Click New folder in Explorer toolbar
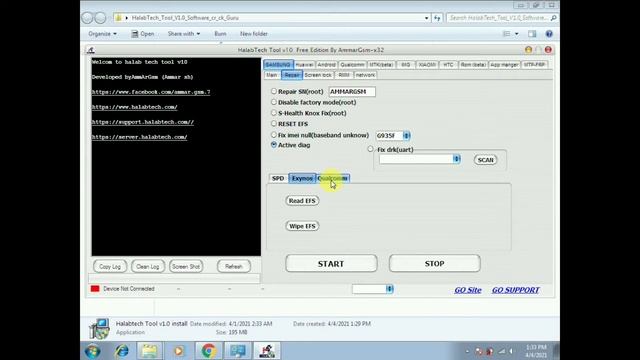 [x=253, y=34]
